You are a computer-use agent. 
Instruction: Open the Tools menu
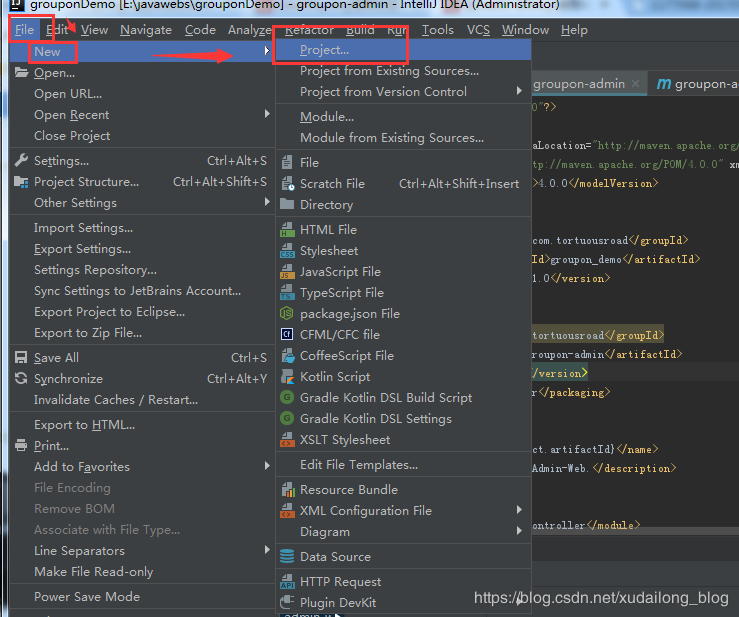coord(437,30)
